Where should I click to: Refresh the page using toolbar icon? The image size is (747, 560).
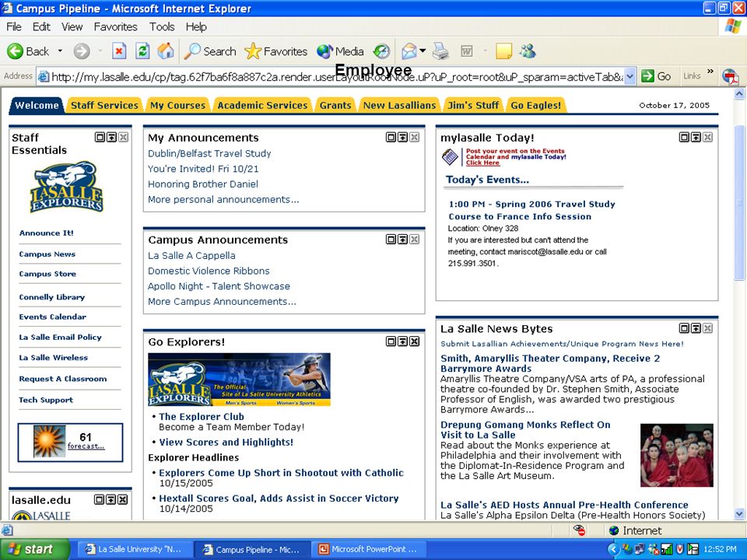(x=142, y=51)
